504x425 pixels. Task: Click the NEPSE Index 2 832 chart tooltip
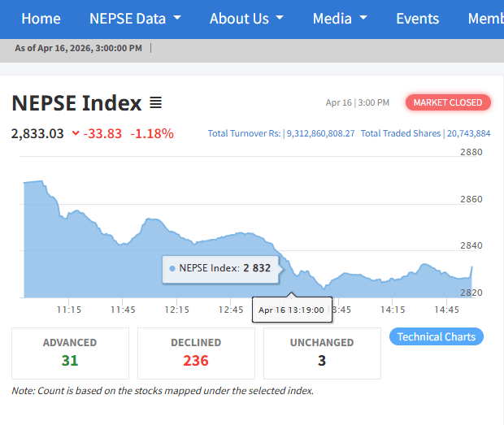(x=220, y=269)
